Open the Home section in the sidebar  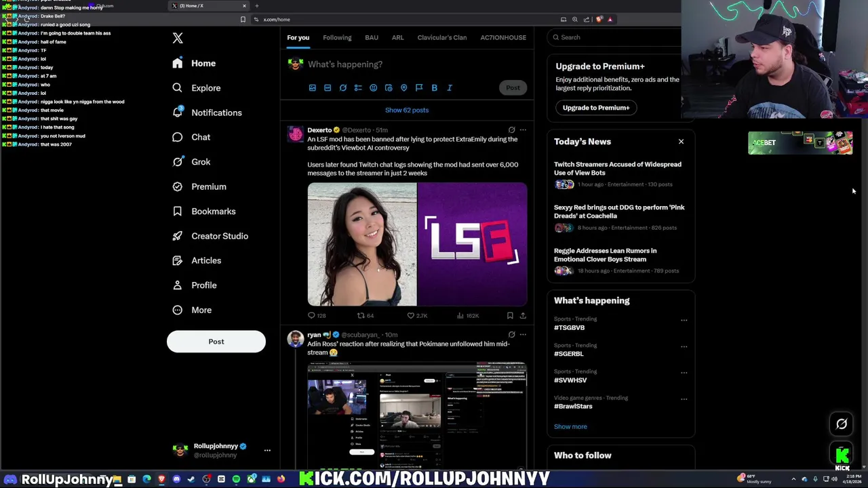194,63
